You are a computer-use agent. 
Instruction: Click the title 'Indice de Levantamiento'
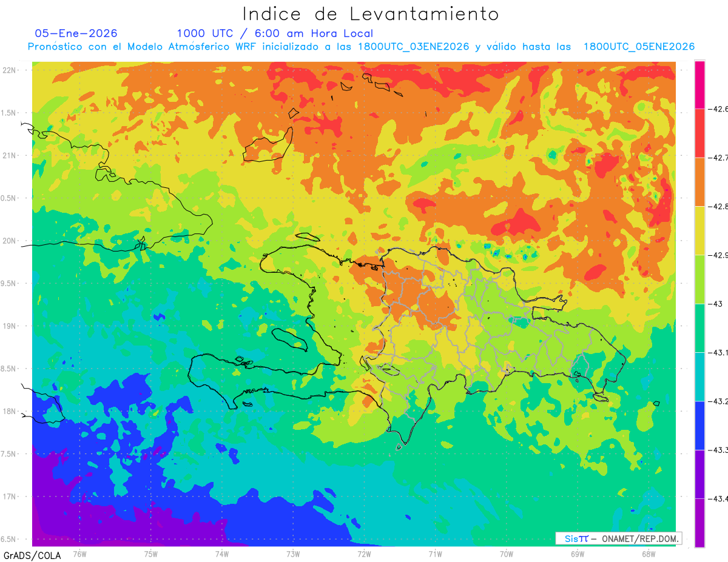click(371, 14)
